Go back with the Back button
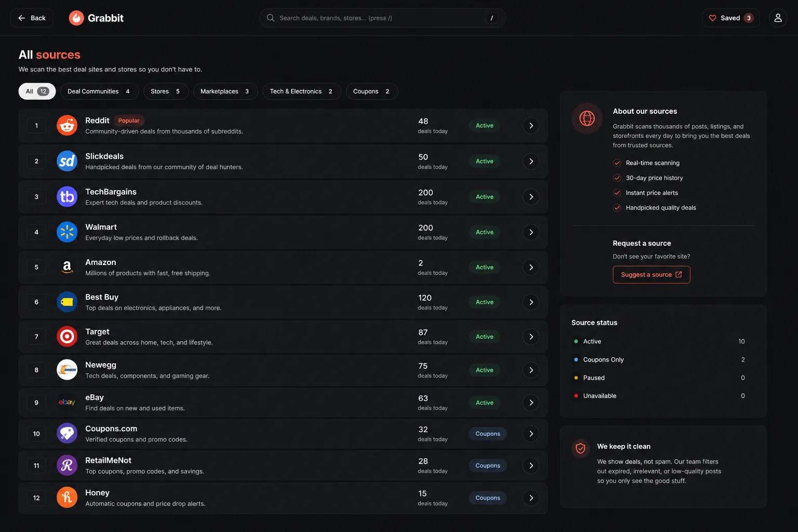This screenshot has height=532, width=798. tap(32, 18)
